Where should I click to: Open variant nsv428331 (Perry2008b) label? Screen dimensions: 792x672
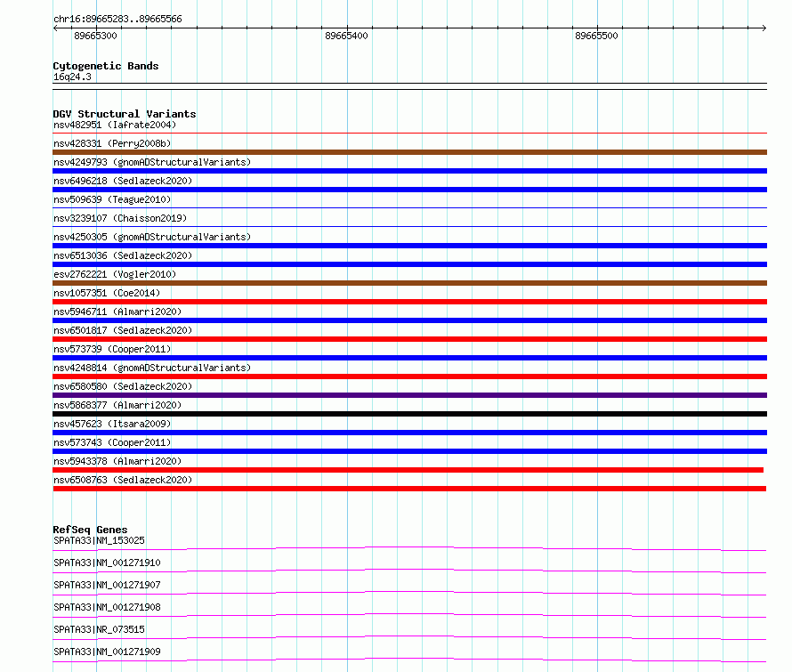click(112, 143)
